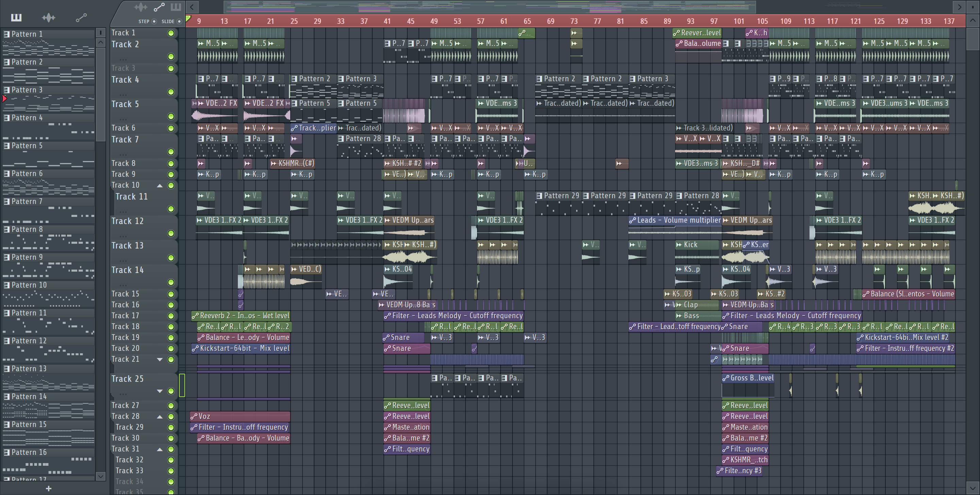
Task: Select pattern clip focus icon above the track list
Action: pyautogui.click(x=176, y=7)
